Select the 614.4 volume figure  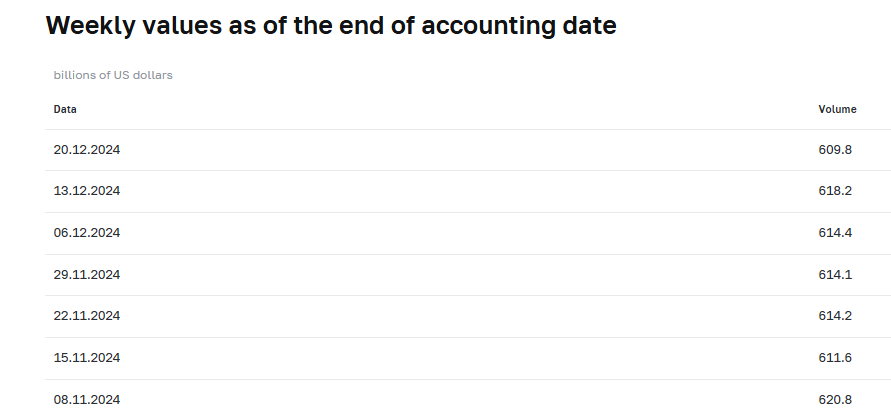click(835, 232)
